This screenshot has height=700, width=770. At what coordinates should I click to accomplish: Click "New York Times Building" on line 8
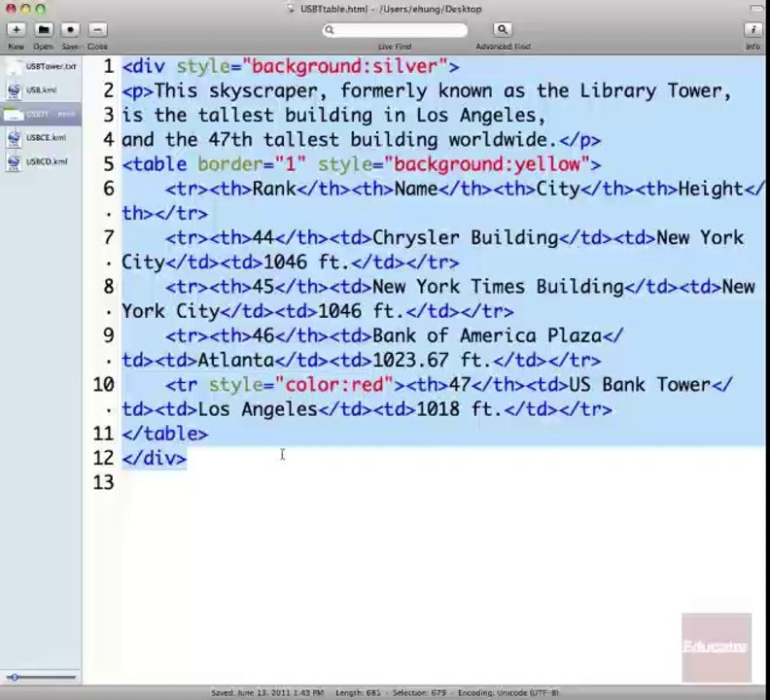tap(498, 287)
